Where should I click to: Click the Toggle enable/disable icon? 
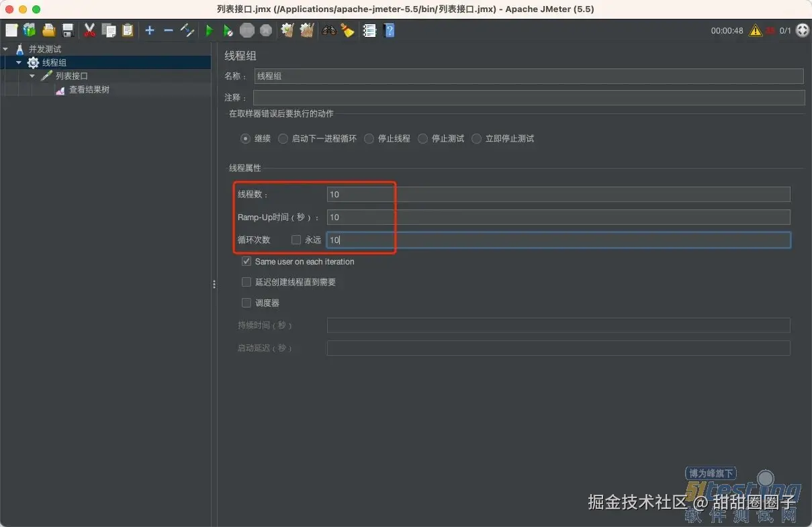pyautogui.click(x=187, y=30)
